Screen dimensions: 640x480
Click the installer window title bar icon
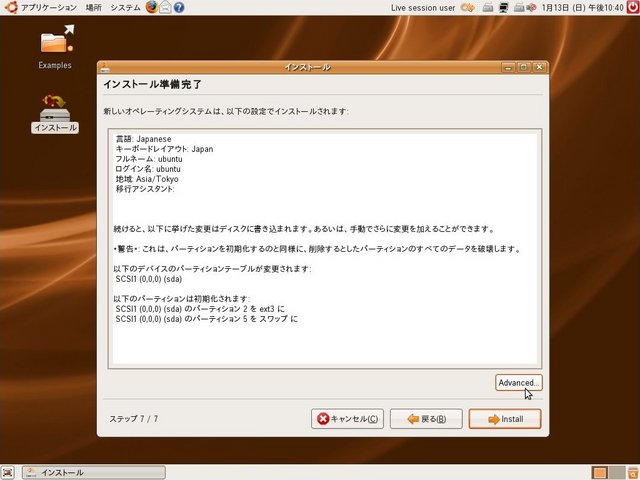point(104,67)
